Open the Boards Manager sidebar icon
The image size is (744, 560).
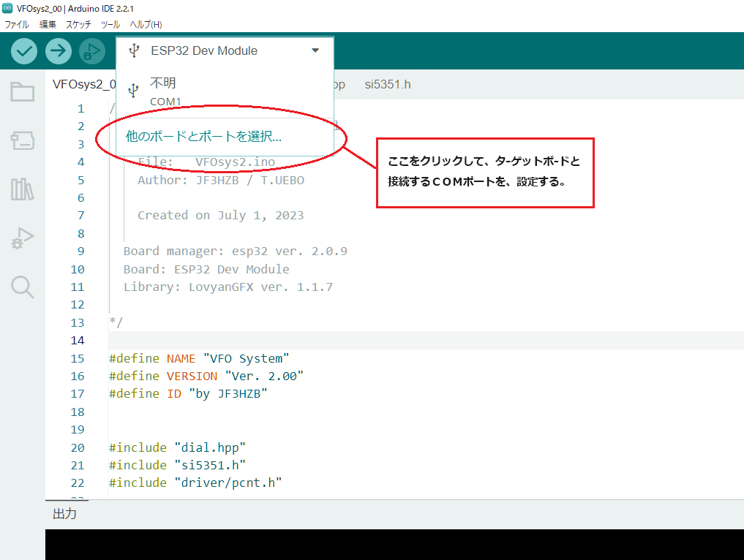click(x=22, y=141)
